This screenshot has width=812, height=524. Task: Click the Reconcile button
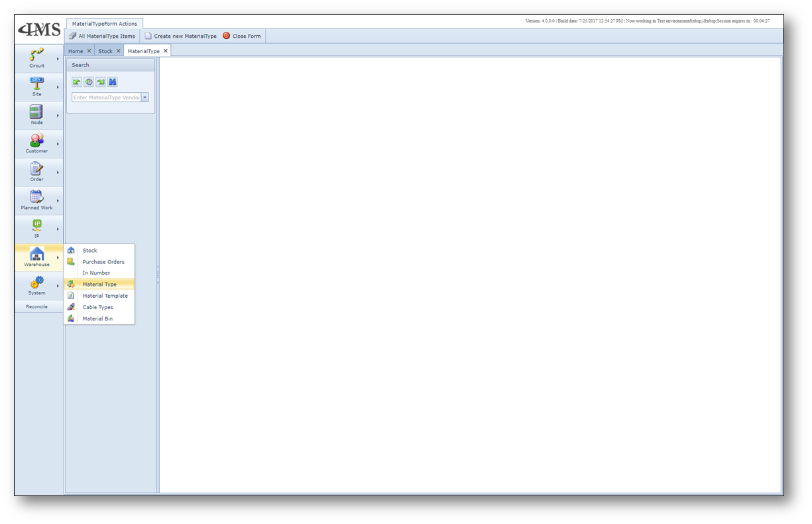click(37, 306)
